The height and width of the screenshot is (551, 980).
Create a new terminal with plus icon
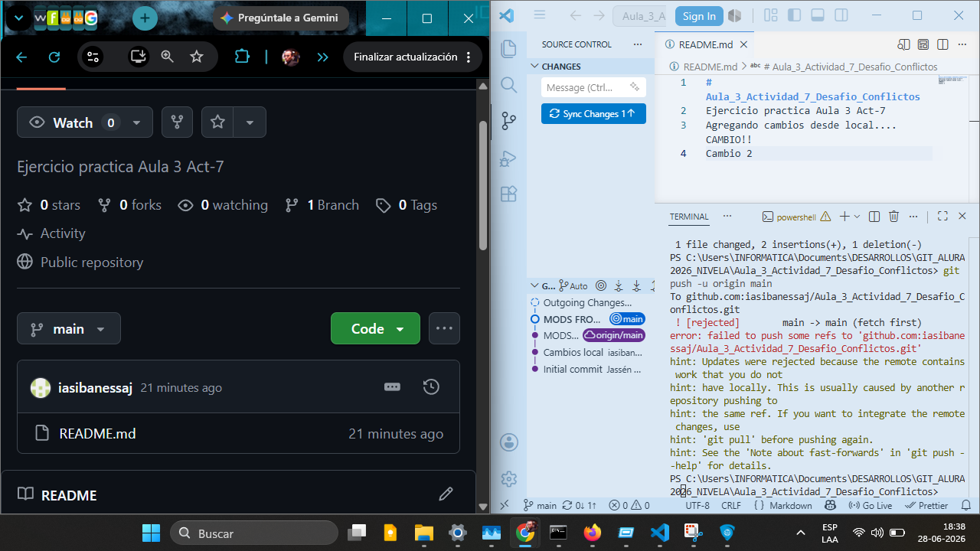click(844, 217)
